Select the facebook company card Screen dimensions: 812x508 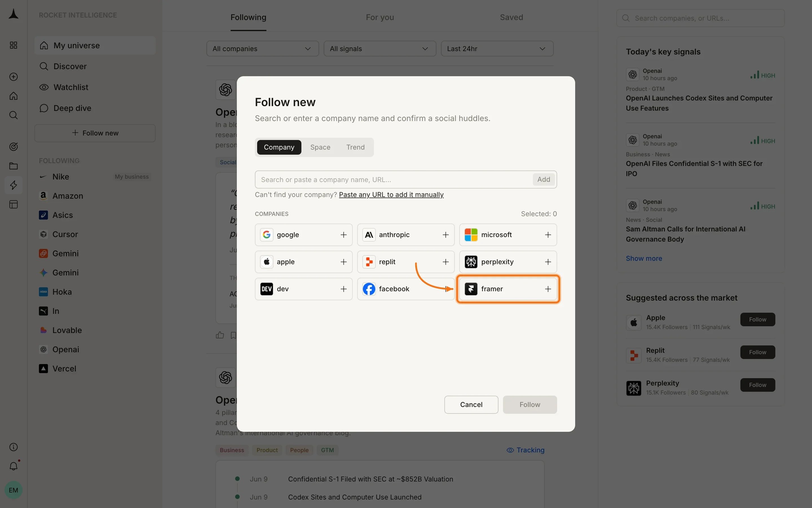pyautogui.click(x=406, y=289)
